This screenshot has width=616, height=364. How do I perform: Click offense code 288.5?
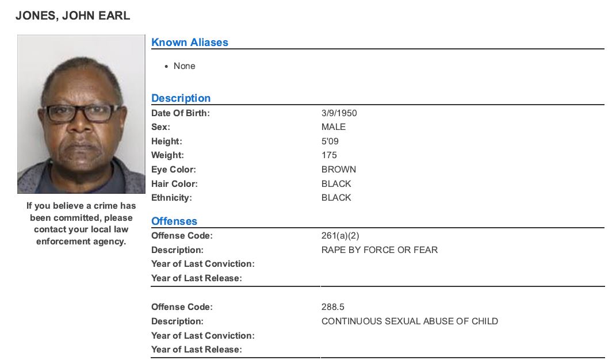[333, 307]
